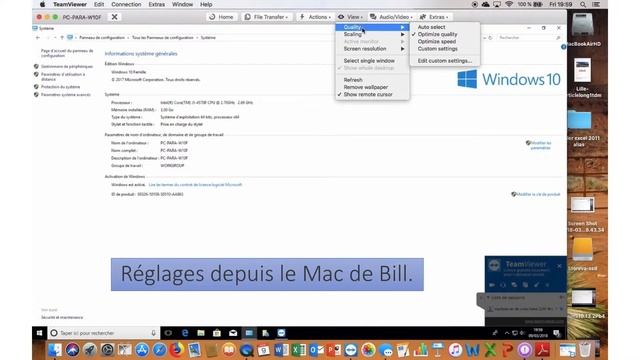Open the Extras dropdown in session toolbar

click(434, 17)
